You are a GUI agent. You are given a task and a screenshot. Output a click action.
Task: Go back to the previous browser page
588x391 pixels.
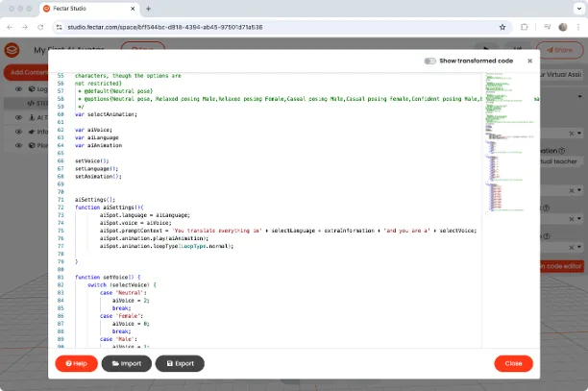11,27
